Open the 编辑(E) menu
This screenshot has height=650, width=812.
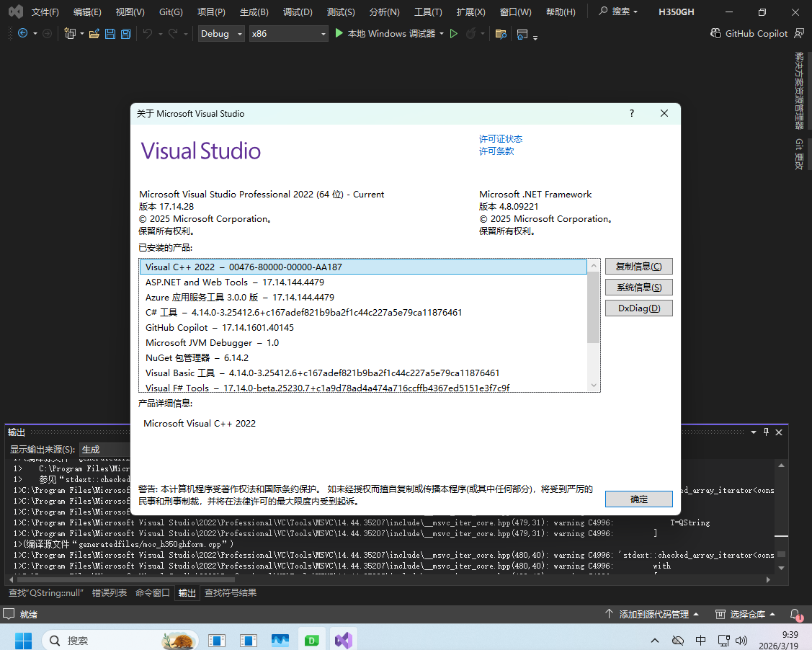87,12
